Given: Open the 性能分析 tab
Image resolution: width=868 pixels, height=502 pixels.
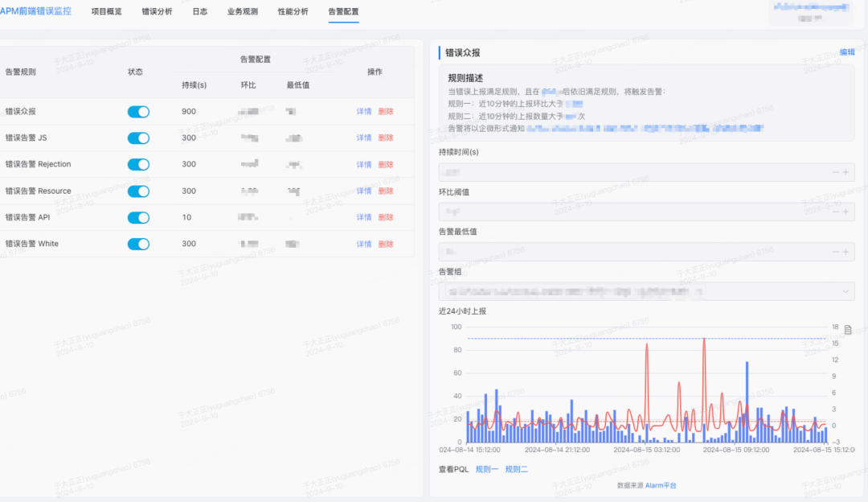Looking at the screenshot, I should click(293, 11).
